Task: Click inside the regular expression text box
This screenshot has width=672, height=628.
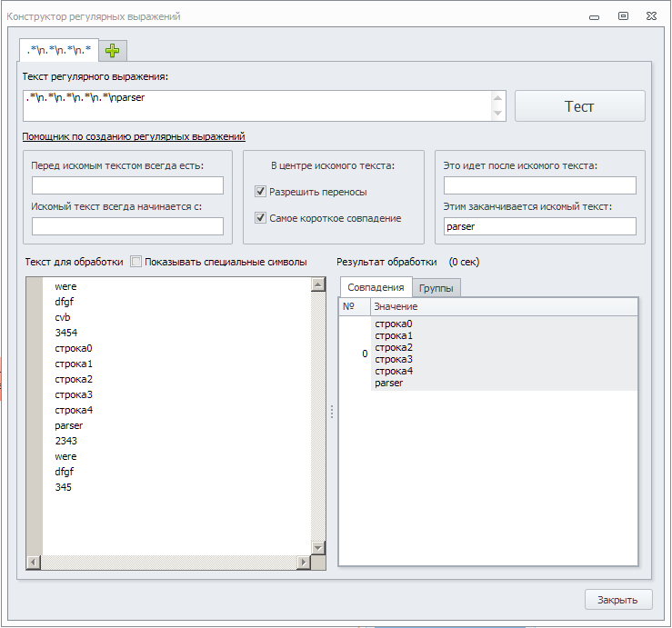Action: [255, 105]
